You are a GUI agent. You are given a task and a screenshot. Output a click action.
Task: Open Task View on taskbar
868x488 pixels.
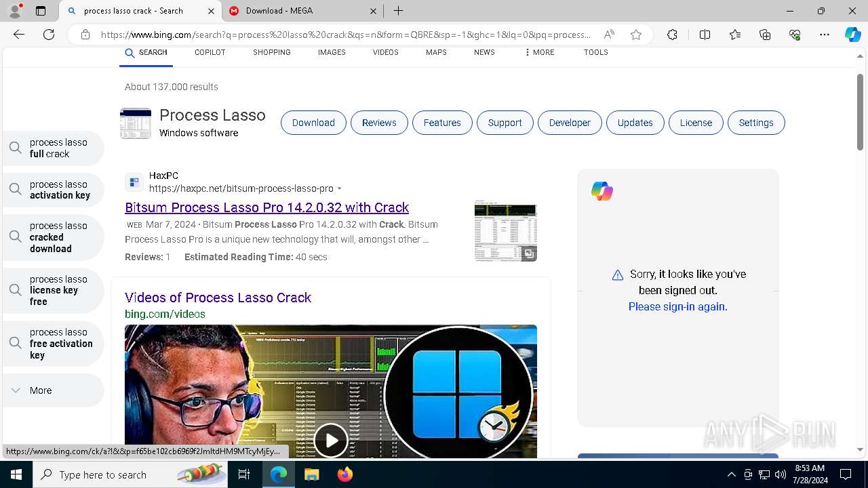pos(245,474)
